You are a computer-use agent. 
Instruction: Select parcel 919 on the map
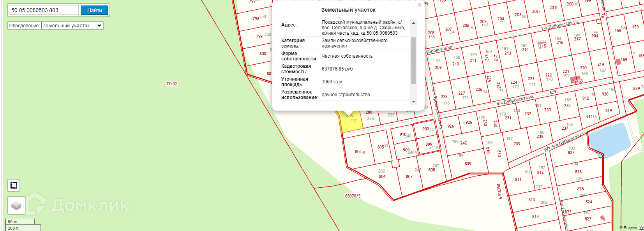[x=609, y=111]
